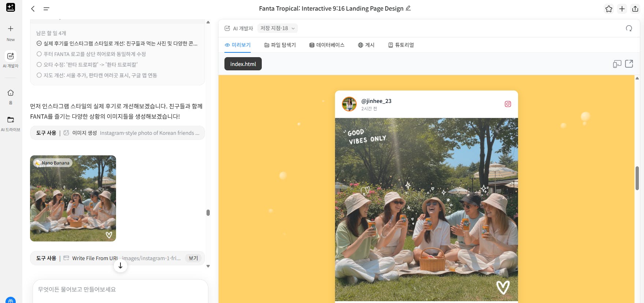Image resolution: width=644 pixels, height=303 pixels.
Task: Click the Genspark logo icon
Action: [11, 7]
